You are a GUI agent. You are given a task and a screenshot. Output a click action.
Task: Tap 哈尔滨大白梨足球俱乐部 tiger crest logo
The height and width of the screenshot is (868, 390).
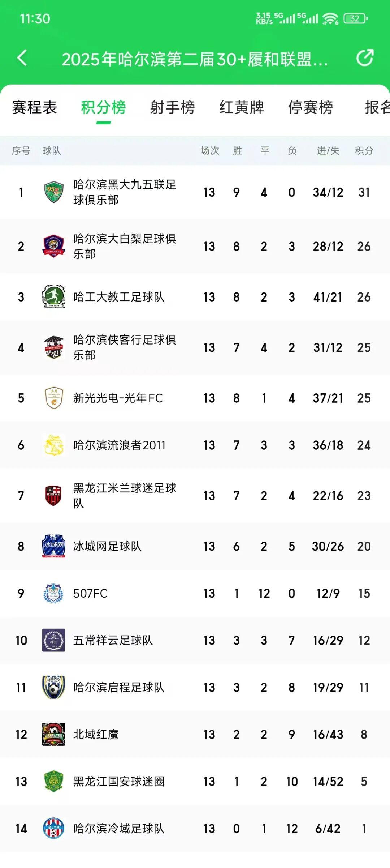[53, 246]
